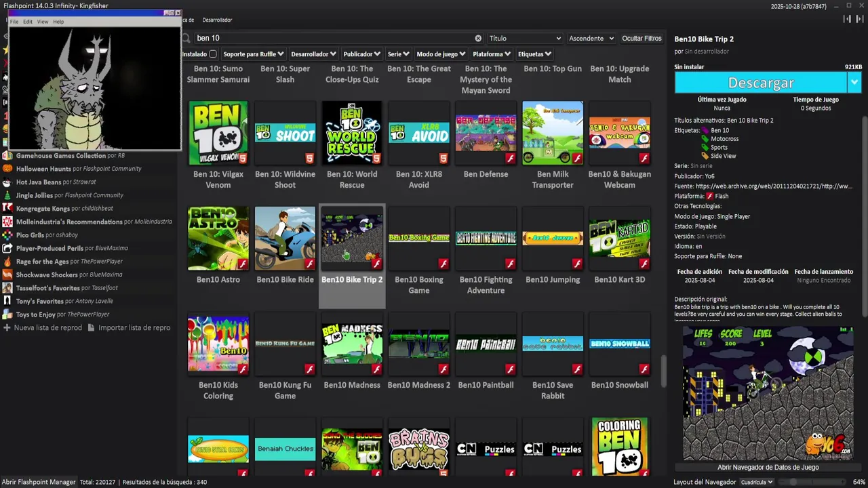Click the game list vertical scrollbar
The image size is (868, 488).
pyautogui.click(x=664, y=370)
